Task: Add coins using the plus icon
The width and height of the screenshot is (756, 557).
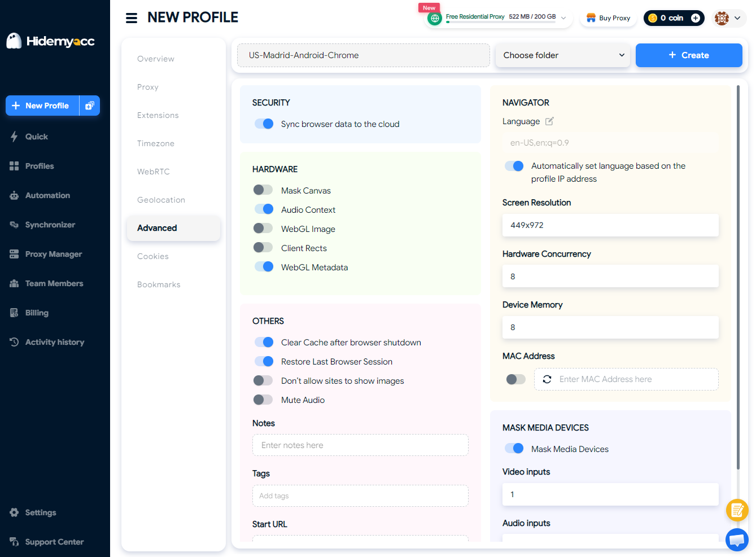Action: [x=696, y=18]
